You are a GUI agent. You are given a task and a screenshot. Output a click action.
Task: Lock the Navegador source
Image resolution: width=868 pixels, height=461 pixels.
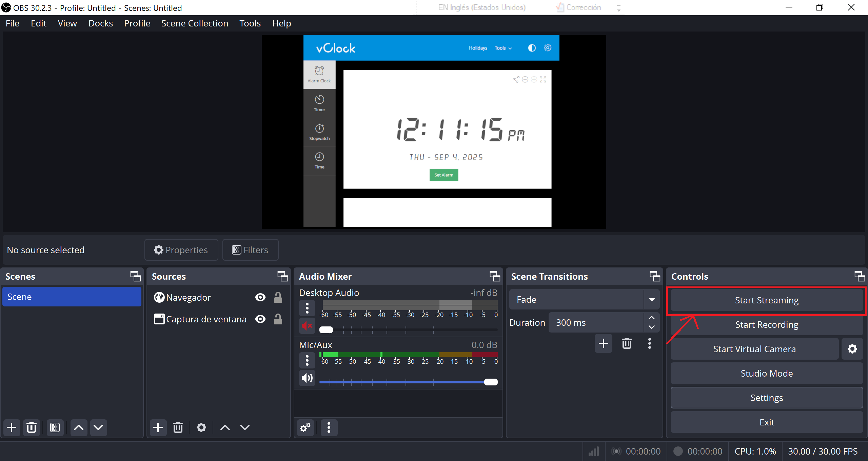[x=278, y=297]
